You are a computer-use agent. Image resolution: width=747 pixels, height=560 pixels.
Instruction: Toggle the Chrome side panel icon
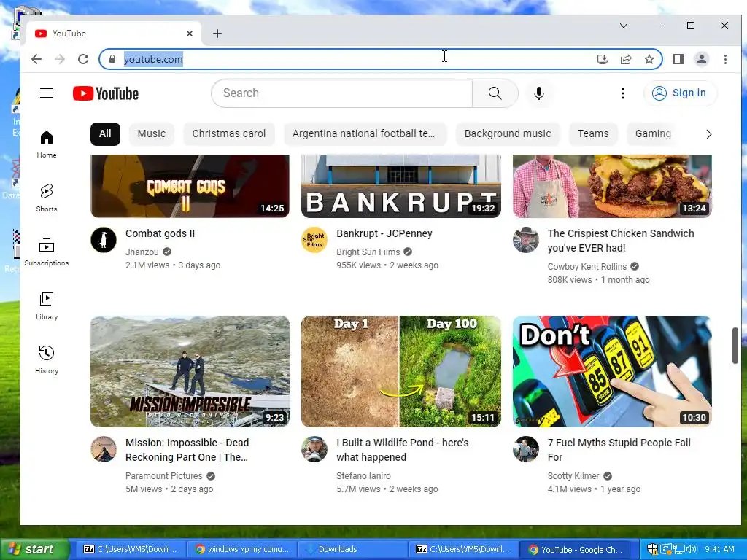[x=678, y=59]
